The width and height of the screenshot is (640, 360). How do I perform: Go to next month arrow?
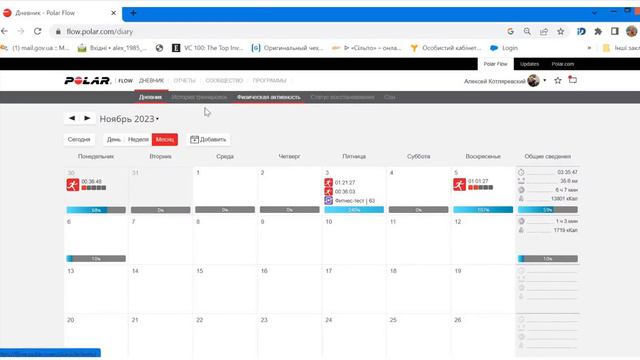coord(87,118)
